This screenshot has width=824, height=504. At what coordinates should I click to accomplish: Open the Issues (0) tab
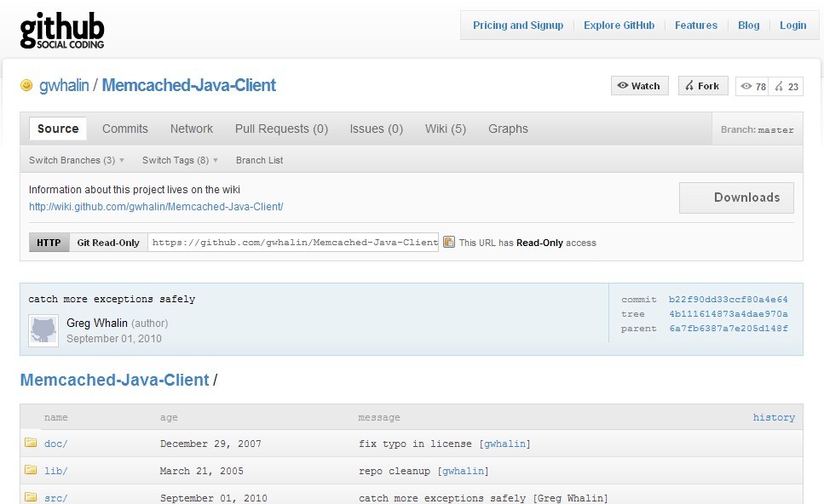click(377, 129)
